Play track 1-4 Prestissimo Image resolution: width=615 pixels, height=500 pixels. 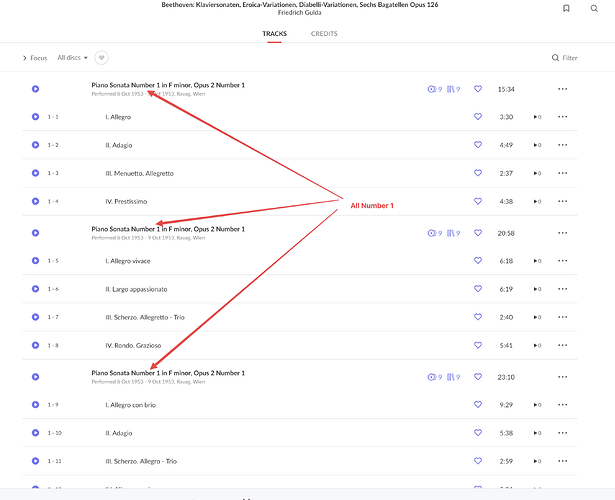(35, 202)
